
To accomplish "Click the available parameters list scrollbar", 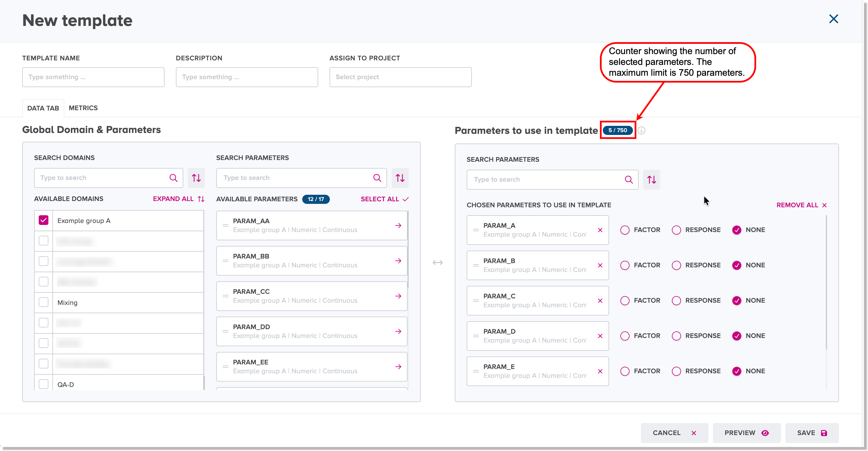I will 408,249.
